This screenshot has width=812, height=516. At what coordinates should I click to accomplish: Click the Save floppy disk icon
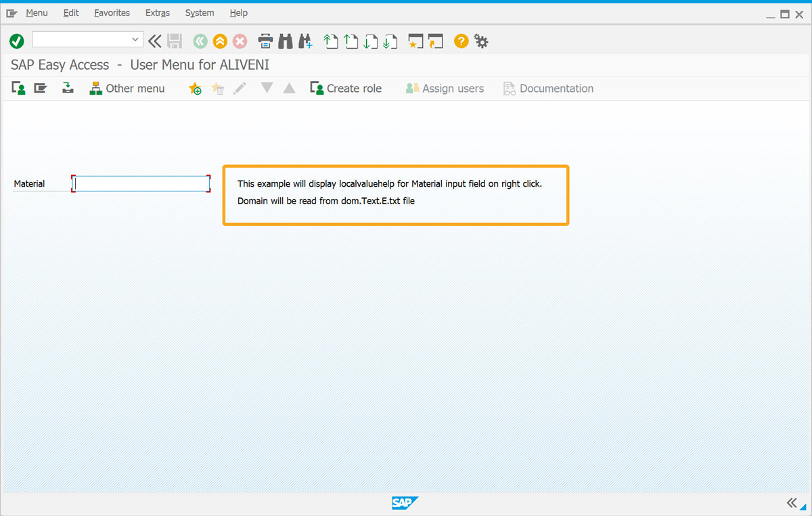175,41
